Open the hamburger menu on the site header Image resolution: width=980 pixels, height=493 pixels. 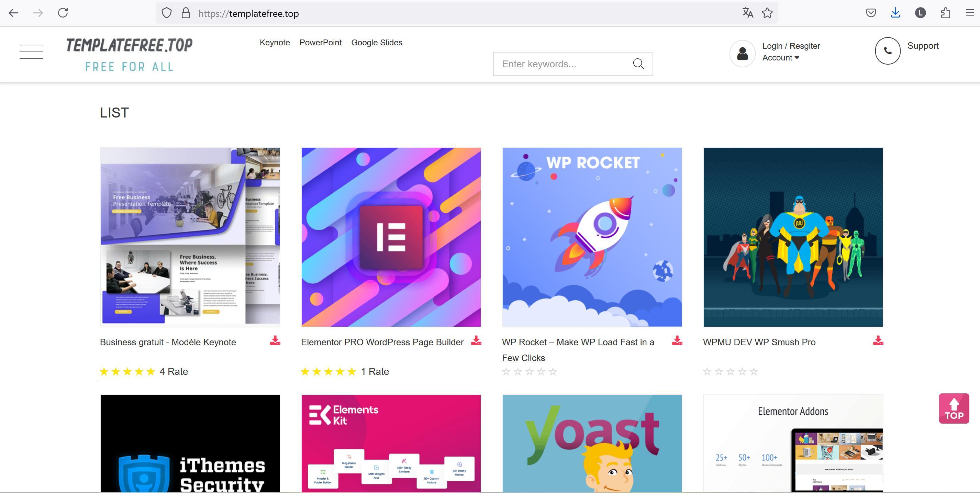click(31, 52)
